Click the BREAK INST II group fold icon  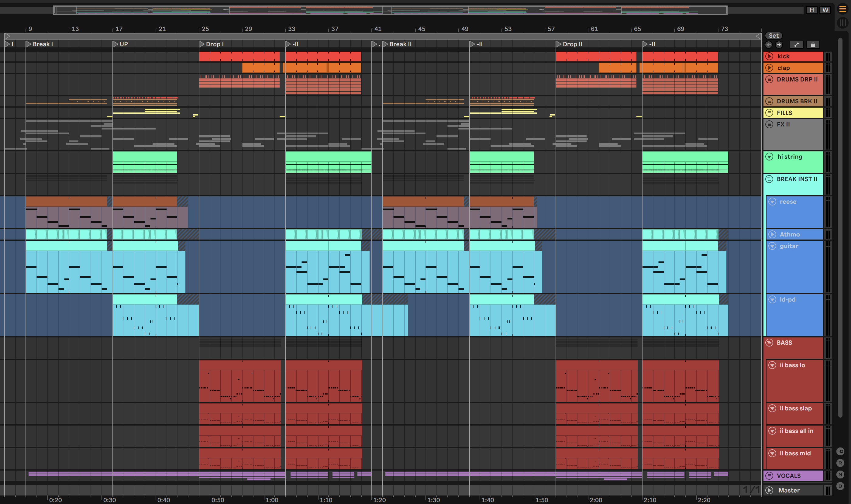[770, 179]
